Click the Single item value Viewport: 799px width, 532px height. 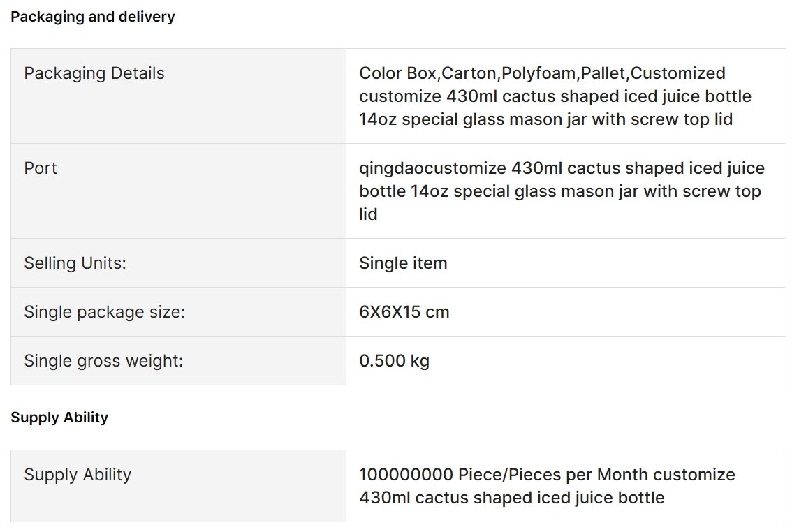[403, 263]
